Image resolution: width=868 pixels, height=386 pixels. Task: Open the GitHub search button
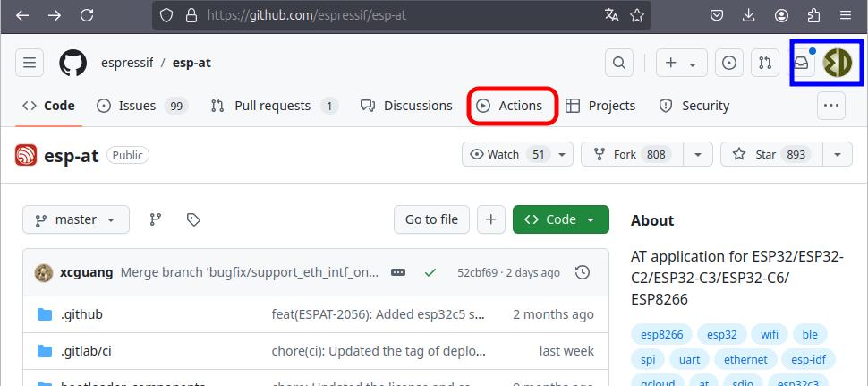click(x=618, y=63)
